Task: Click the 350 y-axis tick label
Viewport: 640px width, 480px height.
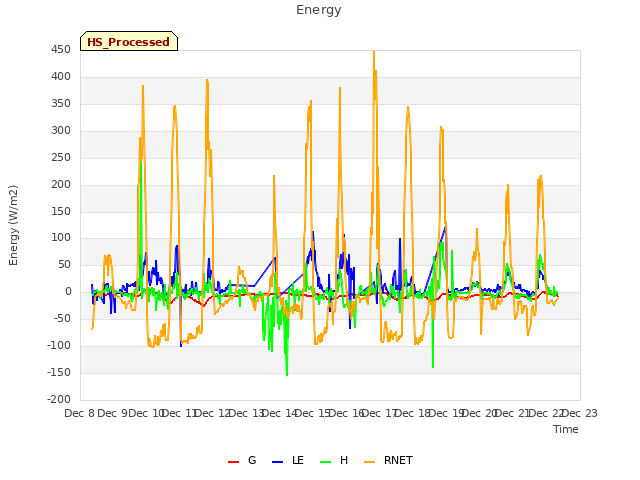Action: point(61,104)
